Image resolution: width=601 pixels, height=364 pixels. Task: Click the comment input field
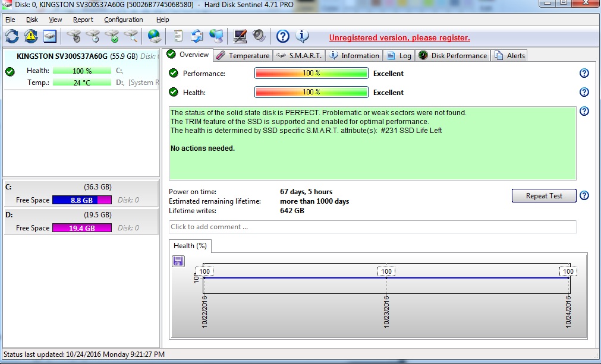click(x=372, y=227)
